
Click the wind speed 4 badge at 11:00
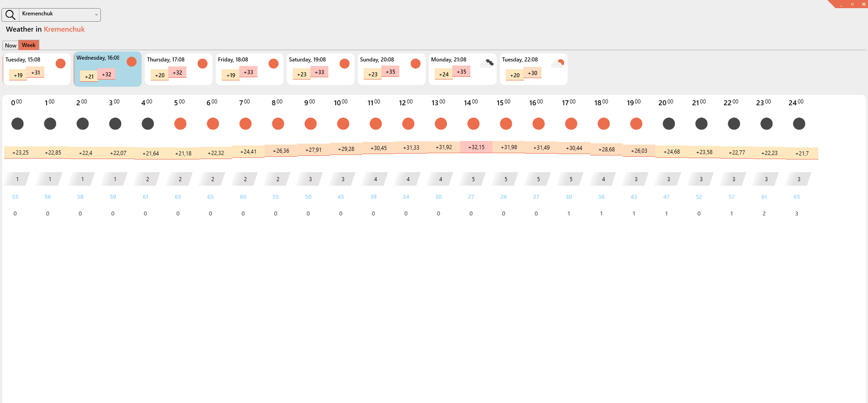coord(375,179)
